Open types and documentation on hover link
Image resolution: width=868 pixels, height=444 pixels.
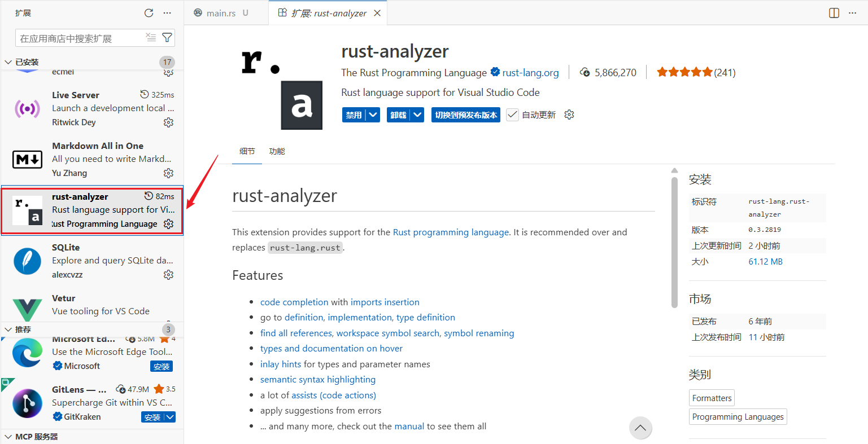pos(332,349)
